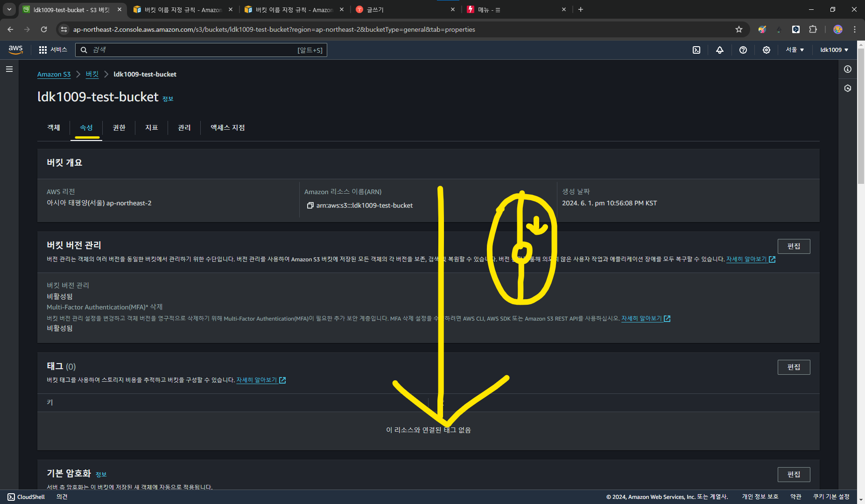This screenshot has width=865, height=504.
Task: Edit the 버킷 버전 관리 section
Action: (x=794, y=246)
